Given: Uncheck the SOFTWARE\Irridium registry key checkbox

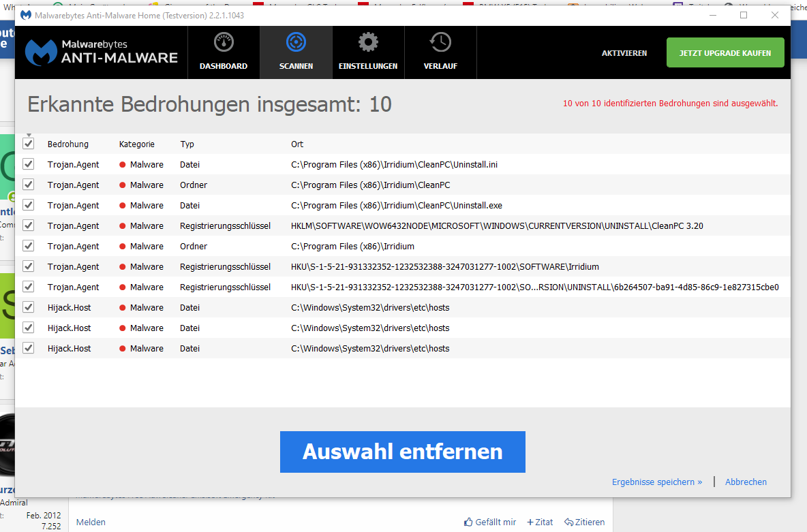Looking at the screenshot, I should coord(29,266).
